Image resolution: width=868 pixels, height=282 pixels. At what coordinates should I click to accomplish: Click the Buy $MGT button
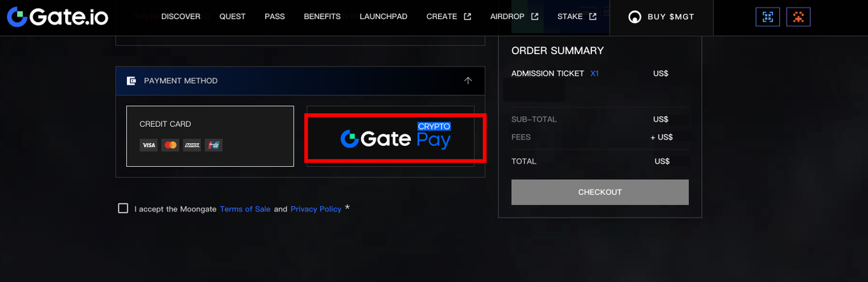[x=661, y=17]
